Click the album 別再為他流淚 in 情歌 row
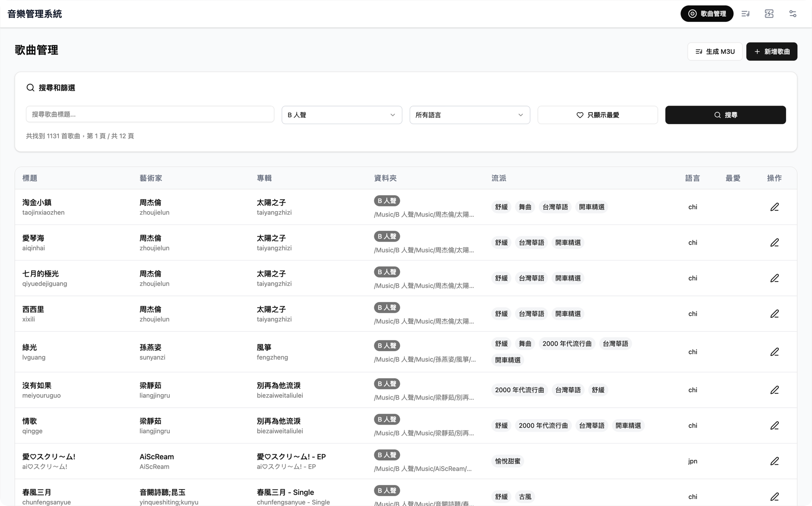This screenshot has width=812, height=506. click(279, 421)
